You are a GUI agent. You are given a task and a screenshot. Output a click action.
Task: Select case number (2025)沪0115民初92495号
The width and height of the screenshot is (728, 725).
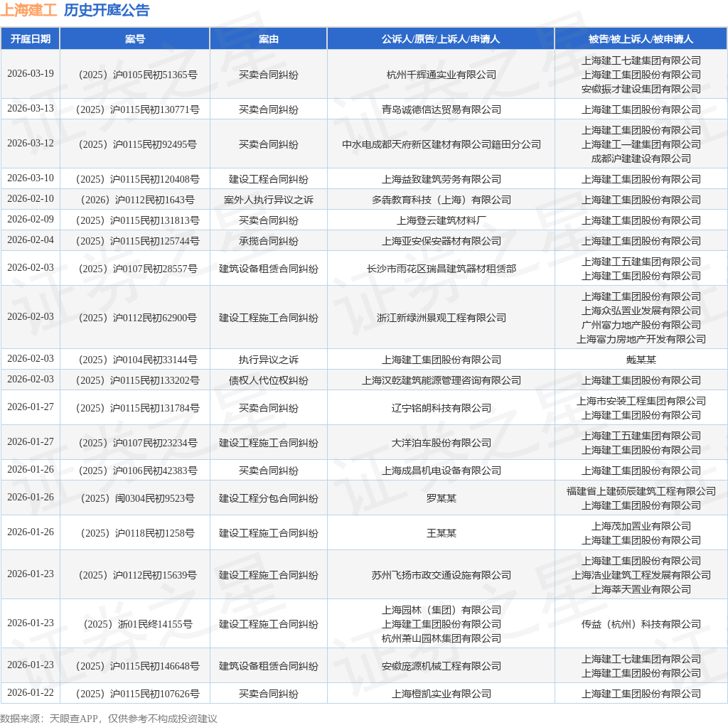(138, 144)
